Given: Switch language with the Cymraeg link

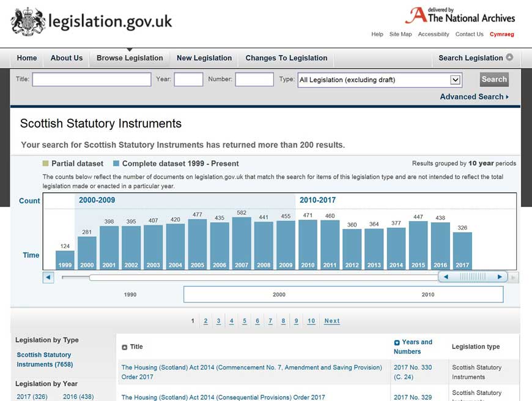Looking at the screenshot, I should (501, 34).
